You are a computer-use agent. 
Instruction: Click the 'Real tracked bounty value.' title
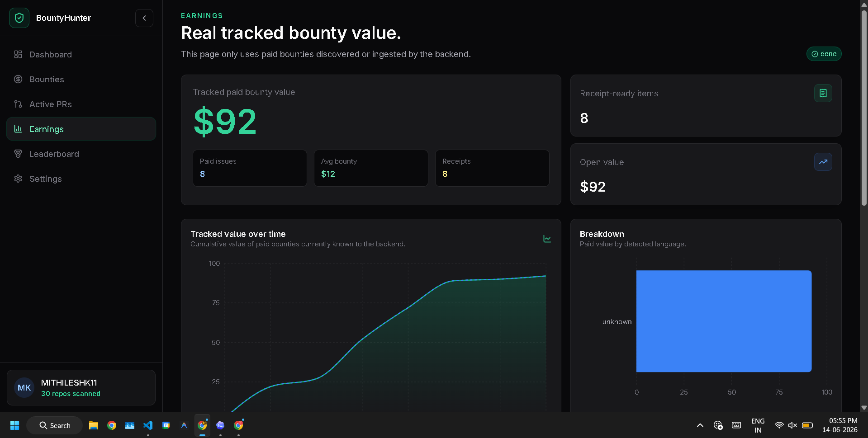pos(291,33)
